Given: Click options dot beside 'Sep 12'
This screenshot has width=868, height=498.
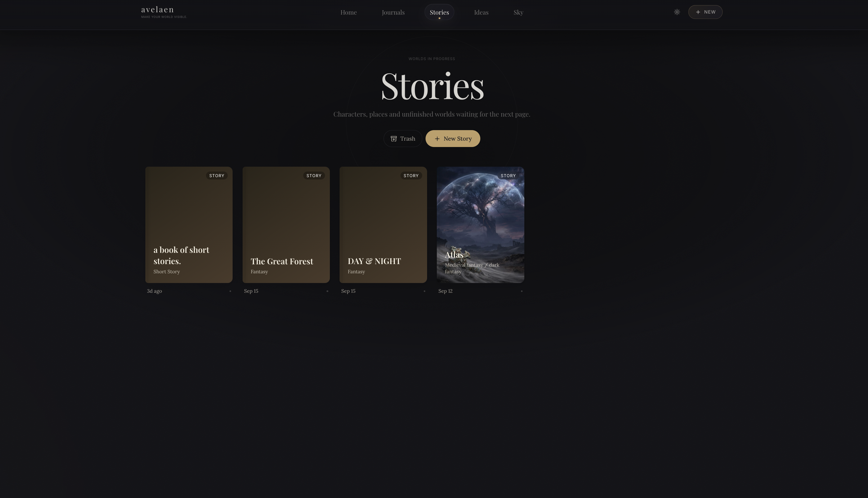Looking at the screenshot, I should [522, 291].
